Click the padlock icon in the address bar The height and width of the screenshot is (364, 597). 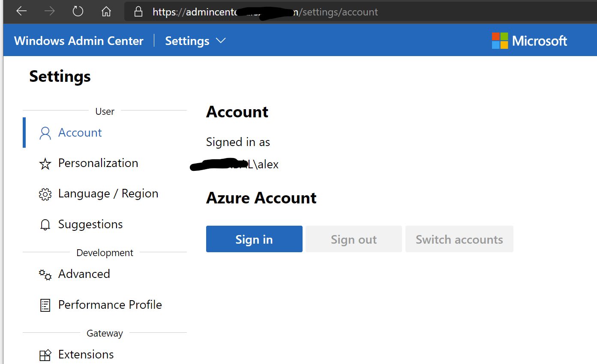(138, 12)
